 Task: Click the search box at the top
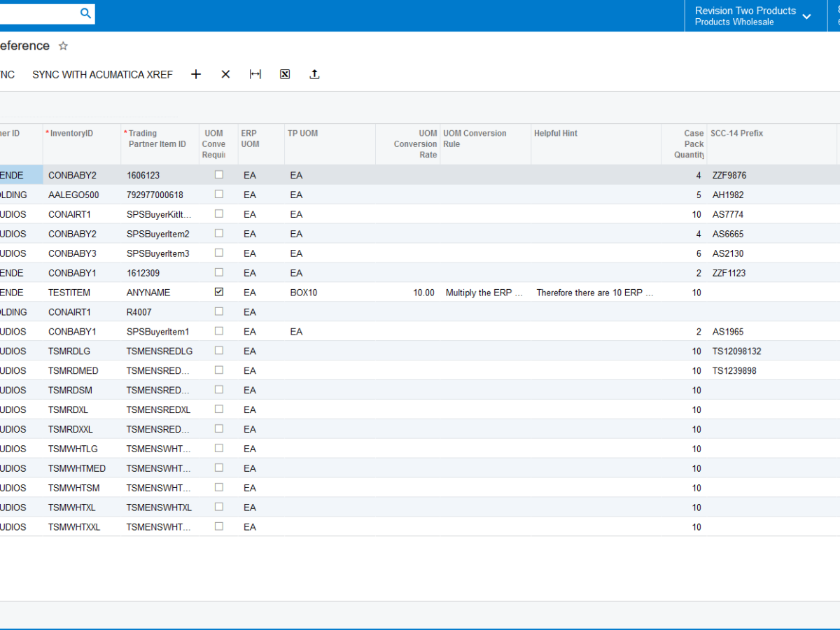[42, 13]
